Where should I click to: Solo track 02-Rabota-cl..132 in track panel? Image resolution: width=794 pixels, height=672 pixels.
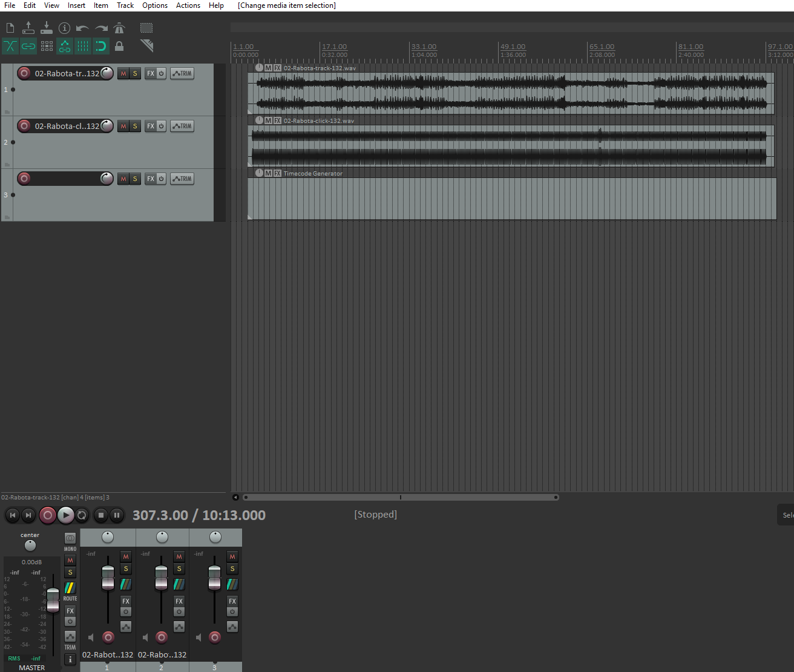click(135, 126)
